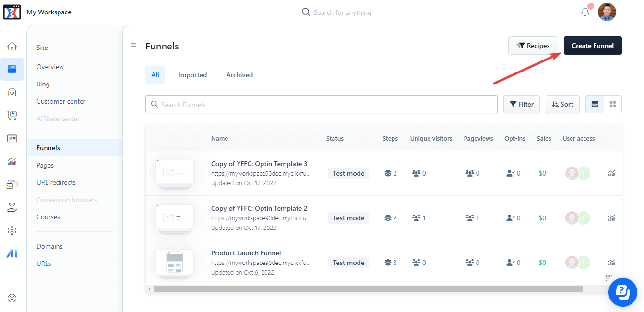The image size is (644, 312).
Task: Switch to list view layout
Action: [595, 104]
